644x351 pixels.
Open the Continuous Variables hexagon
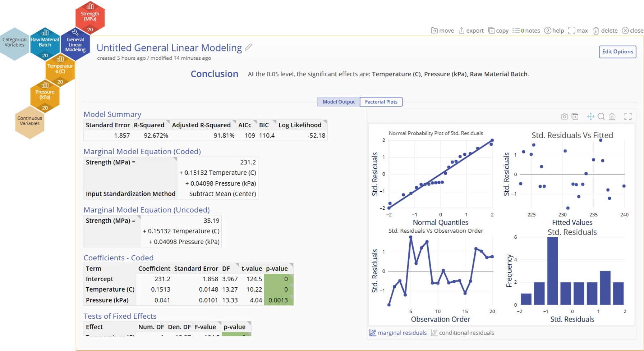(30, 122)
